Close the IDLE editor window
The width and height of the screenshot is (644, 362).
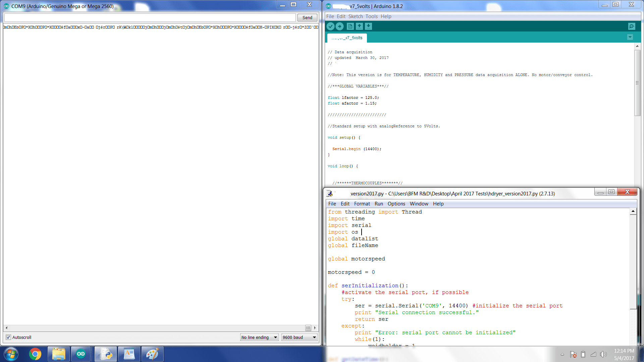click(x=627, y=192)
